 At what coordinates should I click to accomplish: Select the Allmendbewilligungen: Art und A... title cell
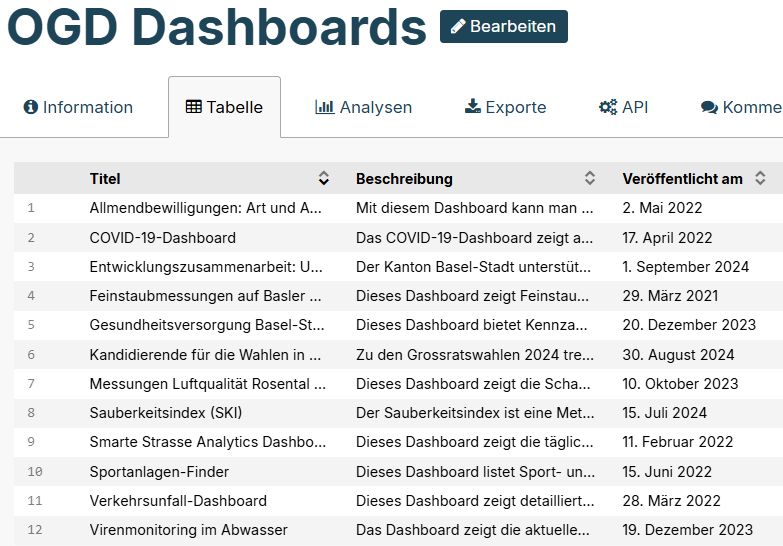pos(206,208)
